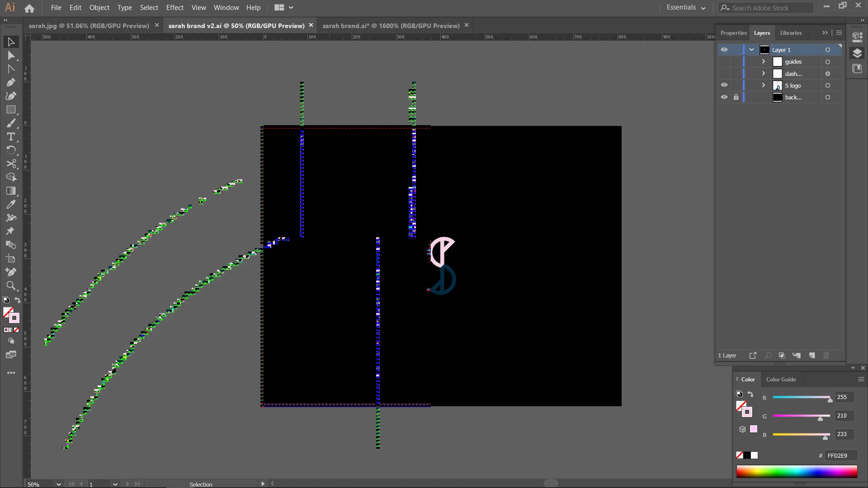Click the color spectrum bar
The image size is (868, 488).
pos(797,472)
